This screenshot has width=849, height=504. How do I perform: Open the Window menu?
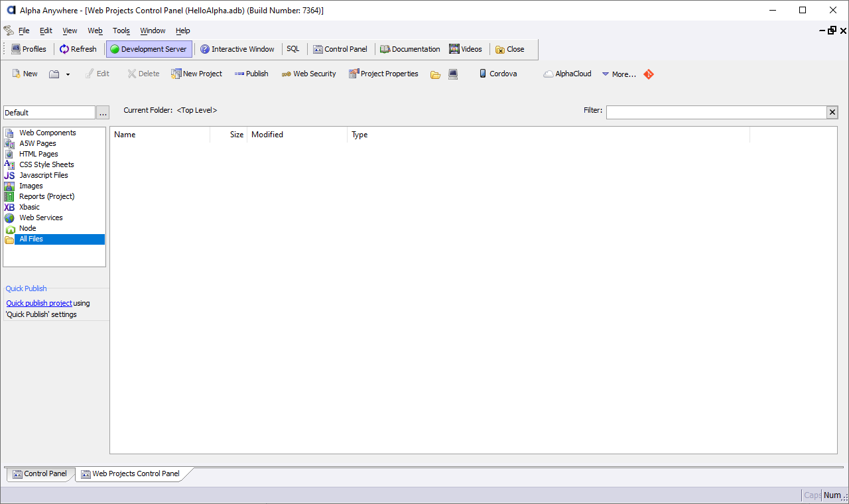(x=153, y=31)
